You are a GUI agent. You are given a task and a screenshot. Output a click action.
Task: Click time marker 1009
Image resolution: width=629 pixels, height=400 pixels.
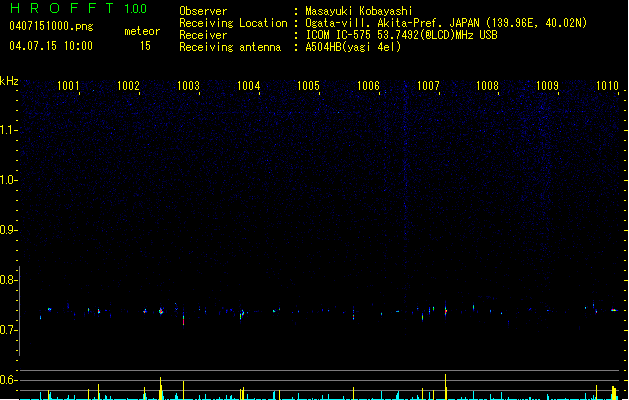[x=548, y=86]
